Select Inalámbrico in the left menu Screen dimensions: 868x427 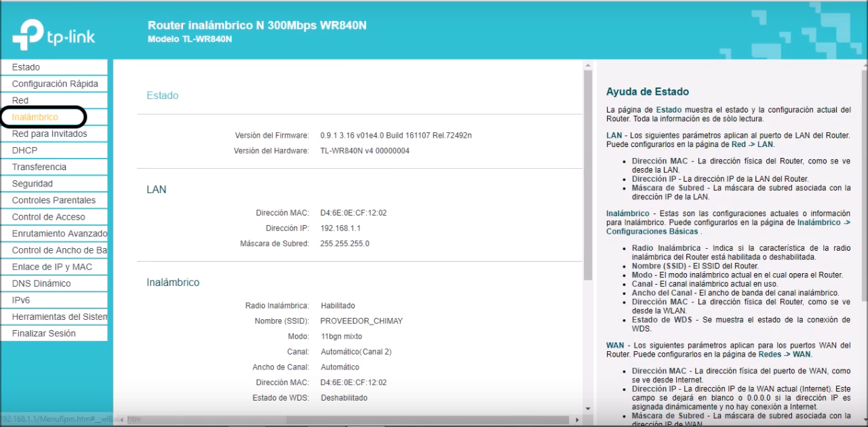[x=35, y=117]
